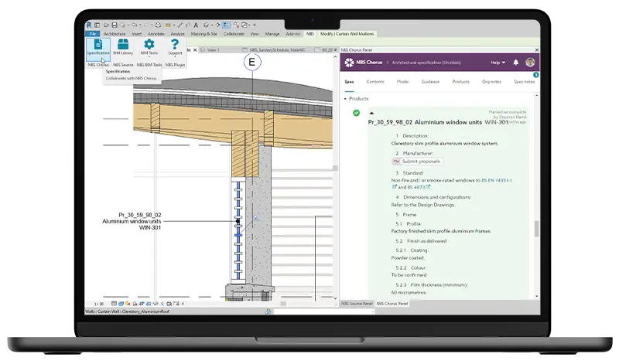This screenshot has height=364, width=619.
Task: Open the BIM Tools gear icon
Action: click(x=149, y=44)
